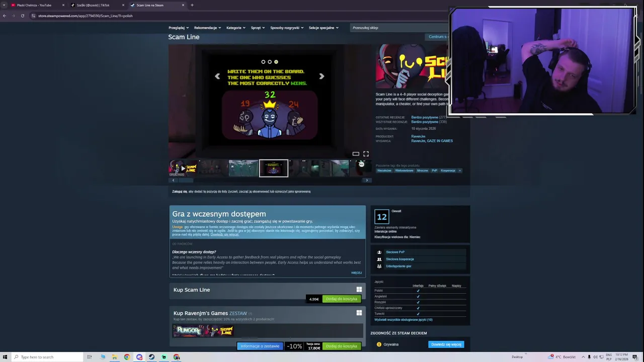644x362 pixels.
Task: Open media viewer in fullscreen
Action: click(x=366, y=154)
